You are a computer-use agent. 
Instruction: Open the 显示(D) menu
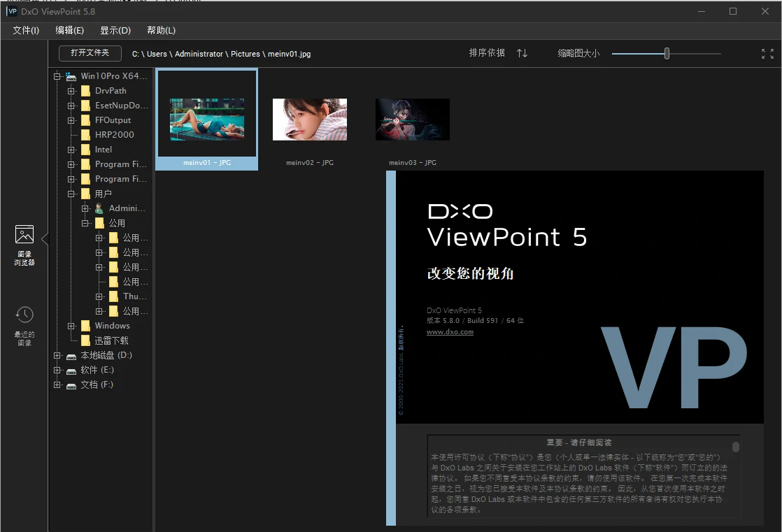pyautogui.click(x=115, y=30)
